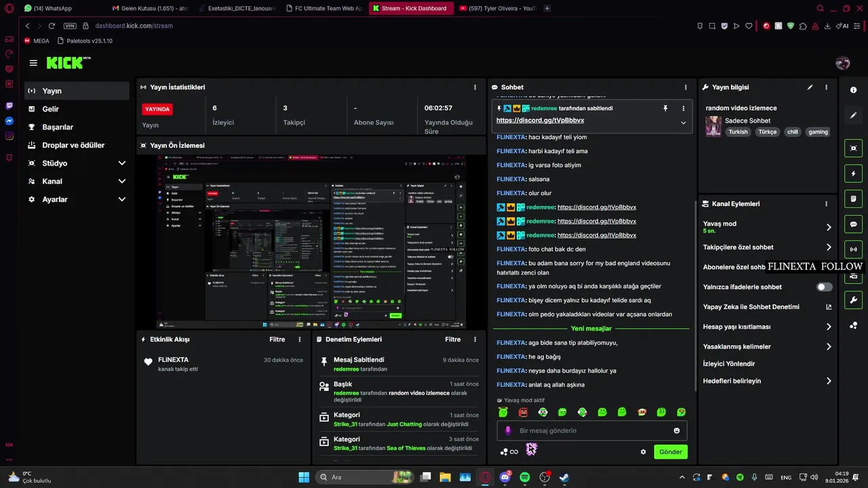Open Kanal Eylemleri options menu
This screenshot has height=488, width=868.
click(826, 204)
